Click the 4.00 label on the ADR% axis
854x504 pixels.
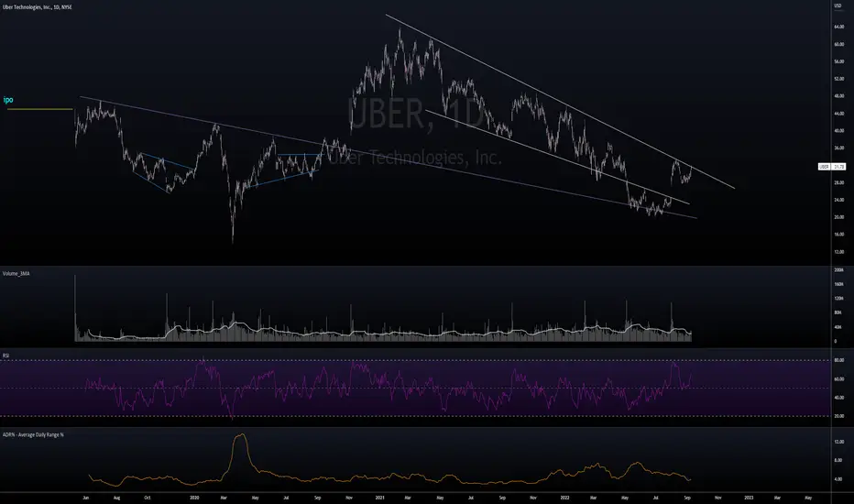(x=838, y=479)
